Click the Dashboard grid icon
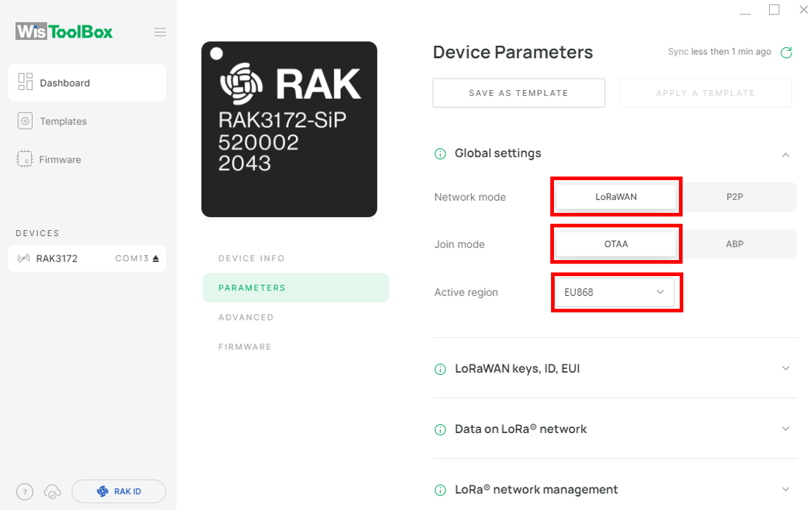The height and width of the screenshot is (510, 812). 25,82
